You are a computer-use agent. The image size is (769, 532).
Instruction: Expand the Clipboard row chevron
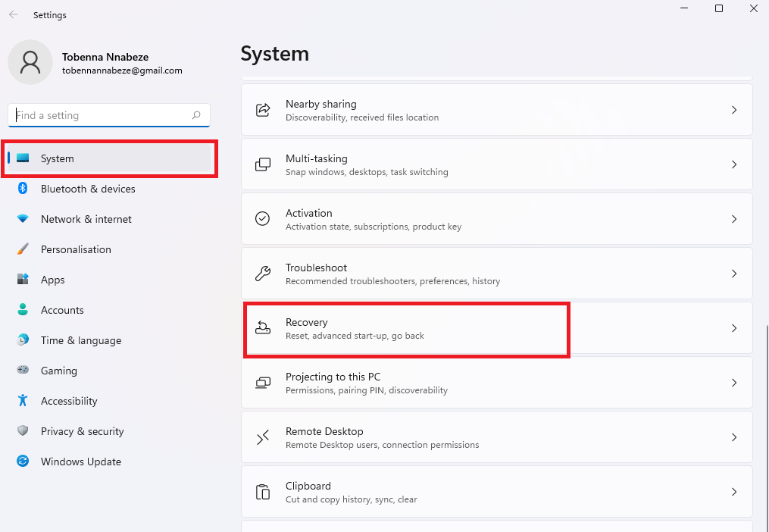[x=733, y=492]
